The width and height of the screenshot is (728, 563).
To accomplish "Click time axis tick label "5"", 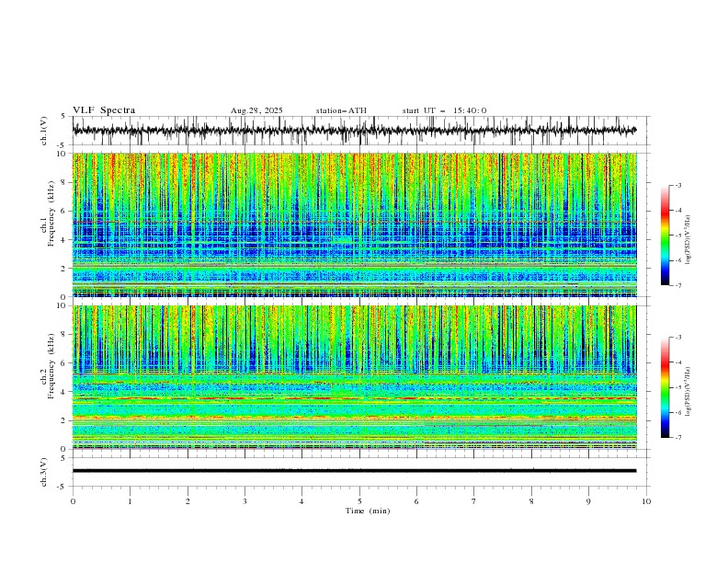I will click(x=359, y=501).
